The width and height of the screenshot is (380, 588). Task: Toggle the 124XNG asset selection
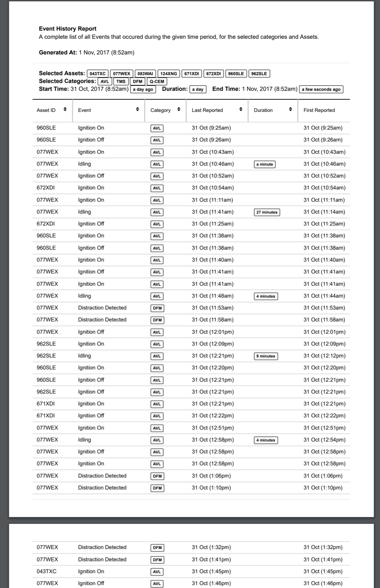pos(169,73)
